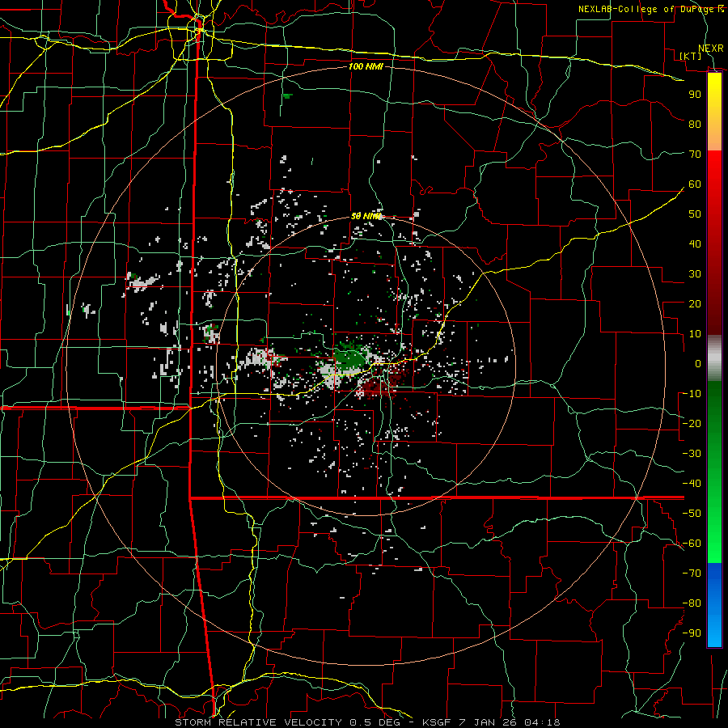
Task: Click the -50 value on the velocity scale
Action: (x=692, y=514)
